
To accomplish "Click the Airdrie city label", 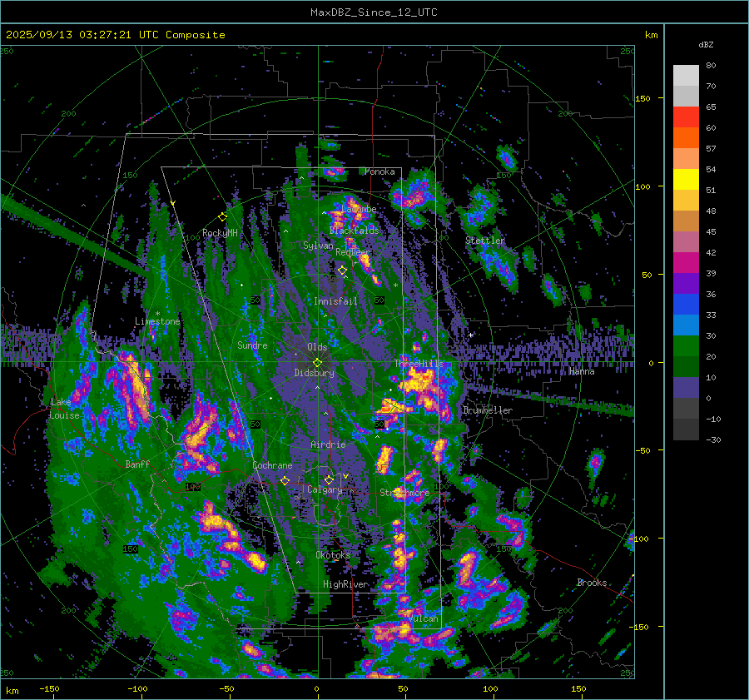I will tap(328, 444).
